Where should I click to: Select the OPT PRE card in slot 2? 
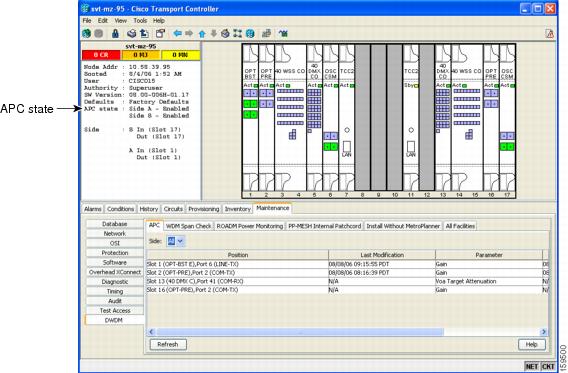(266, 117)
